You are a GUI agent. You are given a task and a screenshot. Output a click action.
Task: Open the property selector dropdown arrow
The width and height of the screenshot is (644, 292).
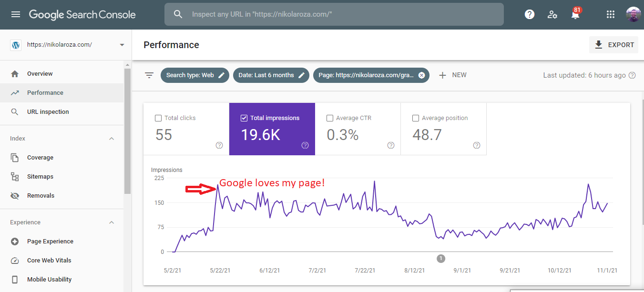pyautogui.click(x=122, y=45)
